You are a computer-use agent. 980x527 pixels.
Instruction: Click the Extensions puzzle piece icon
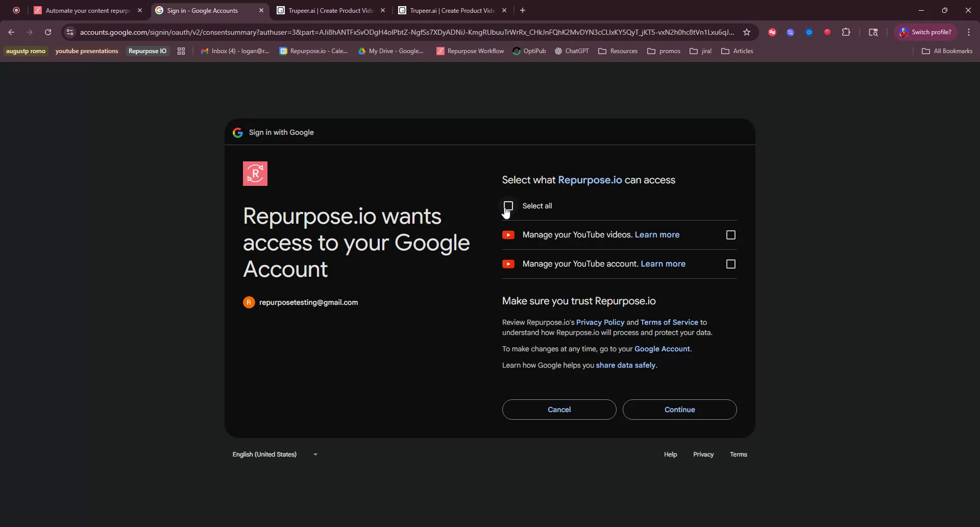pos(846,32)
